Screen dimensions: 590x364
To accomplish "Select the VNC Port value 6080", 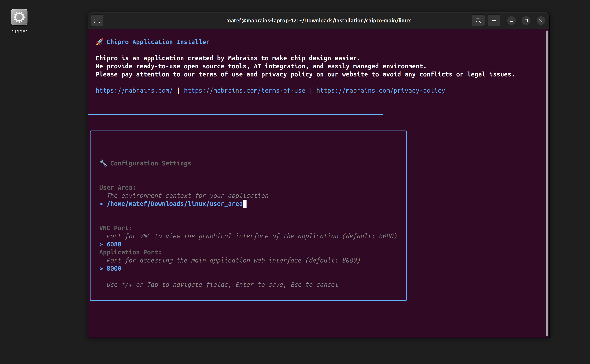I will (x=114, y=244).
